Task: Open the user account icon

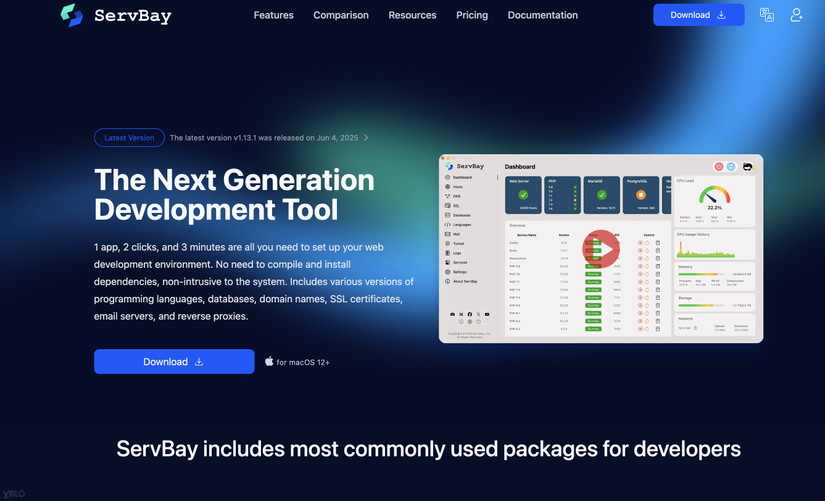Action: 796,15
